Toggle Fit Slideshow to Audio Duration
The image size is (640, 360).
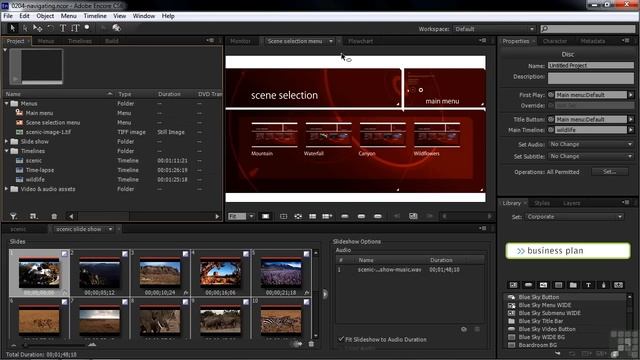click(x=341, y=339)
